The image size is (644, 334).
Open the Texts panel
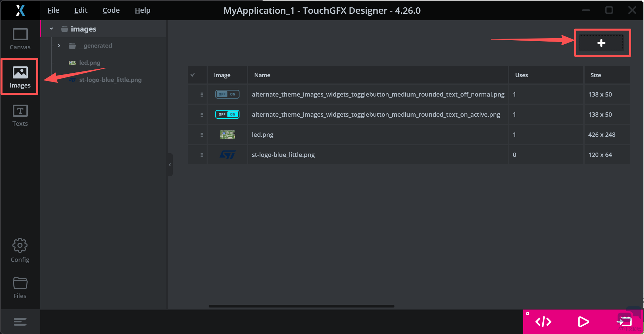click(x=20, y=115)
